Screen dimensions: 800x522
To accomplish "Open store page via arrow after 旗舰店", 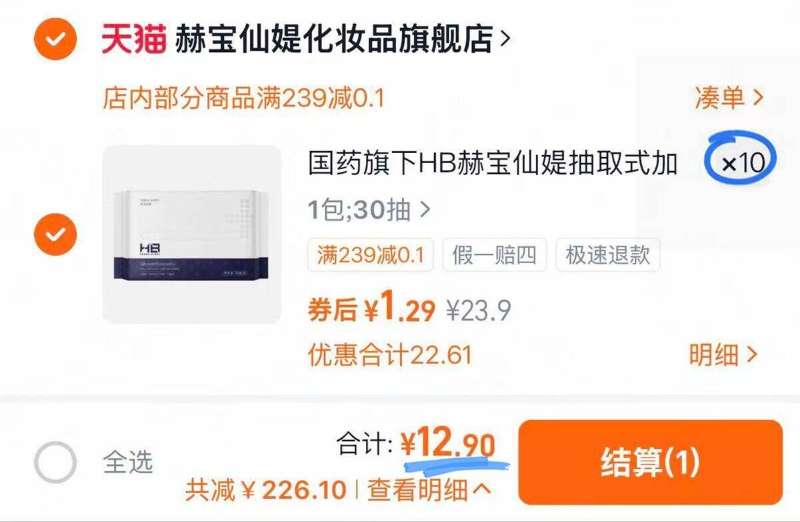I will tap(505, 39).
